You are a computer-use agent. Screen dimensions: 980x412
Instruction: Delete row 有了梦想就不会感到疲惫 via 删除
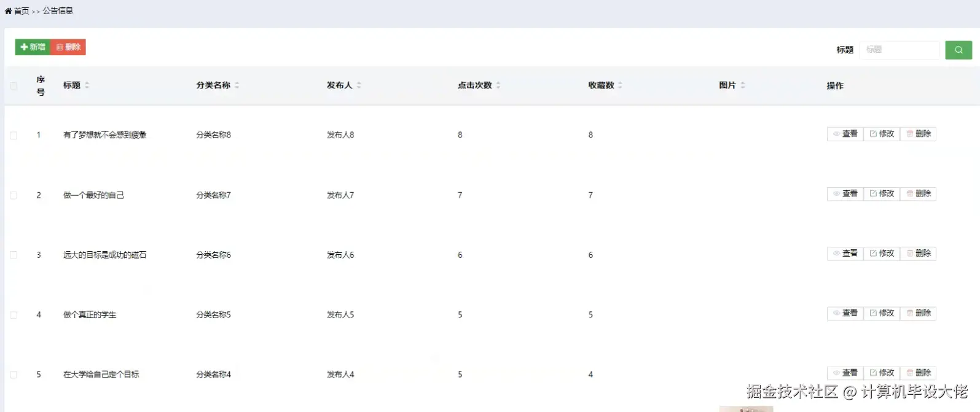click(919, 134)
